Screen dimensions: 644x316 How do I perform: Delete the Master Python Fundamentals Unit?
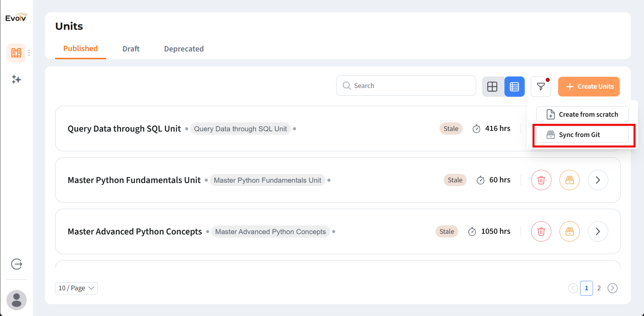(x=541, y=180)
